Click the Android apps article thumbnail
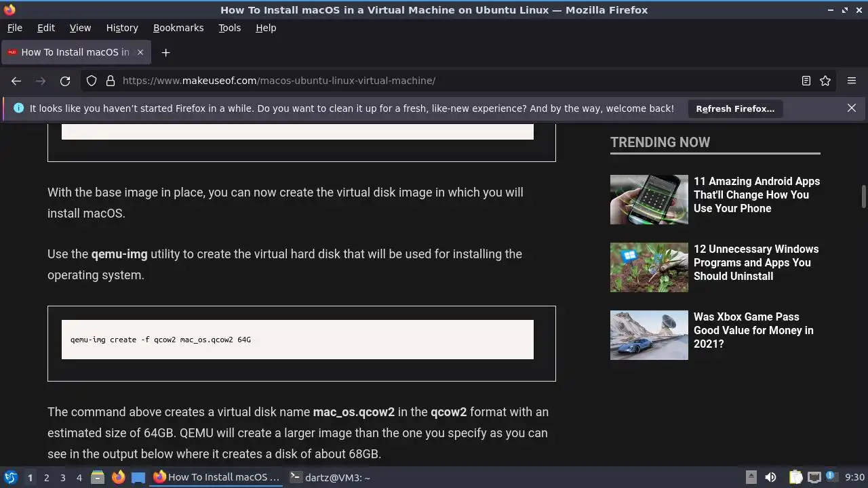868x488 pixels. [649, 199]
